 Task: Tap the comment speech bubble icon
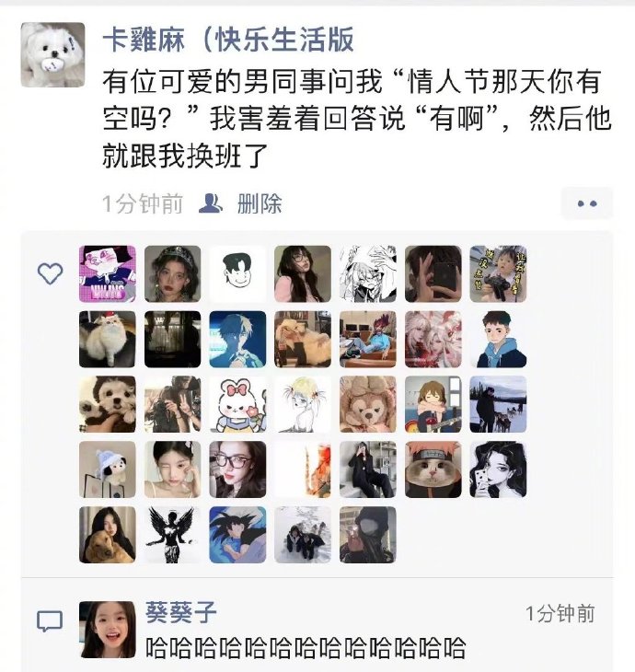point(50,621)
